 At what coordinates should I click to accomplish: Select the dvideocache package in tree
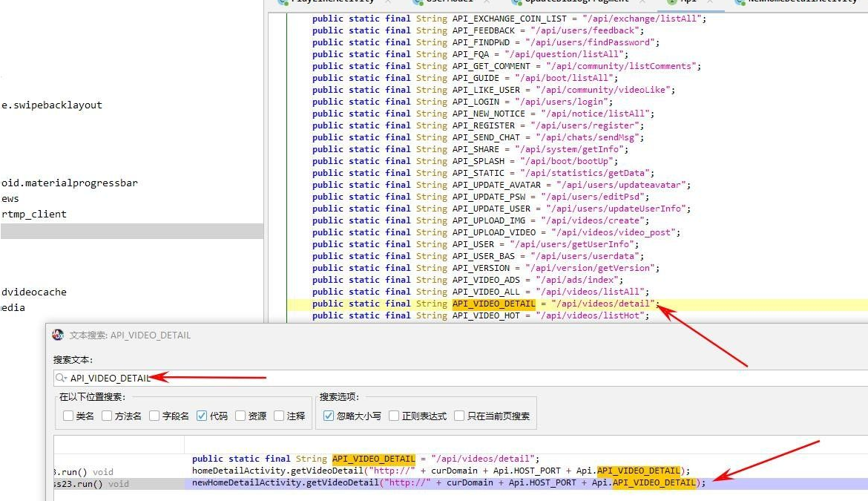pos(33,292)
